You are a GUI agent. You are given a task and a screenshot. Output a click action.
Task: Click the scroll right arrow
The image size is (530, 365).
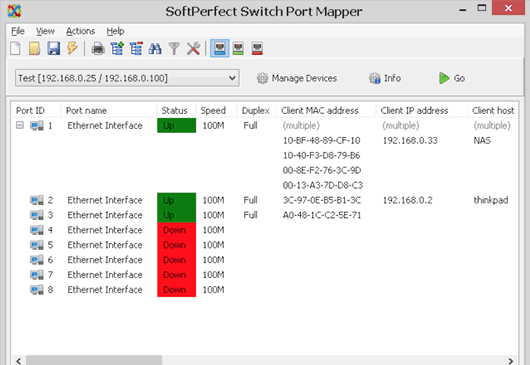510,361
